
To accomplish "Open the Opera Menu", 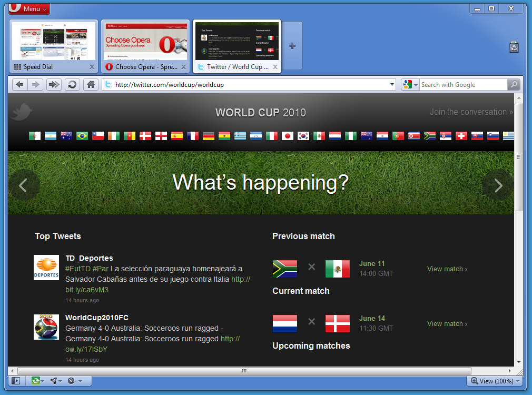I will [x=29, y=8].
